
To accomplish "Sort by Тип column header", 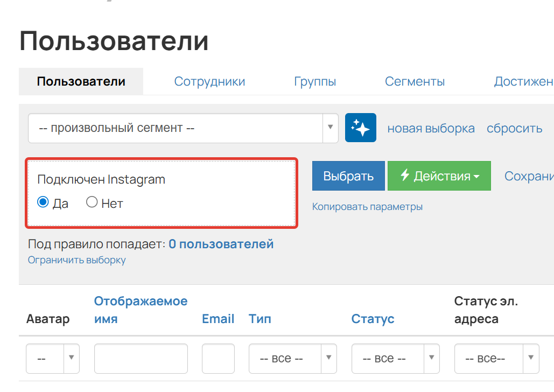I will click(x=260, y=319).
